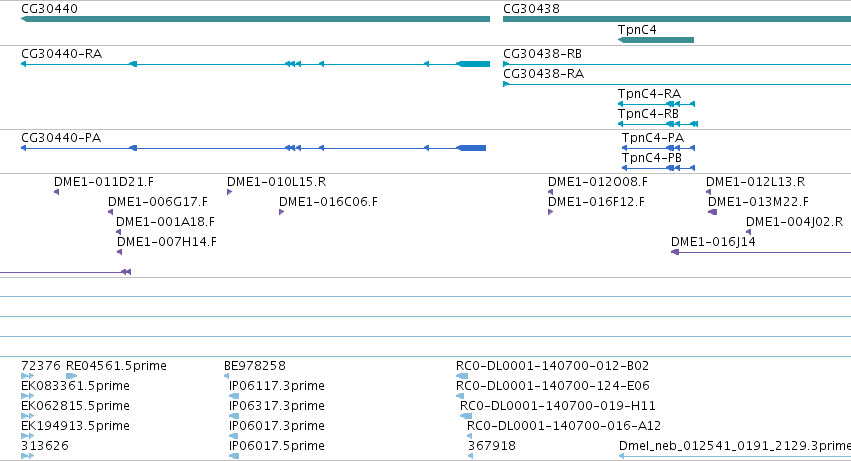Image resolution: width=851 pixels, height=461 pixels.
Task: Click the arrow glyph under DME1-010L15.R
Action: (230, 192)
